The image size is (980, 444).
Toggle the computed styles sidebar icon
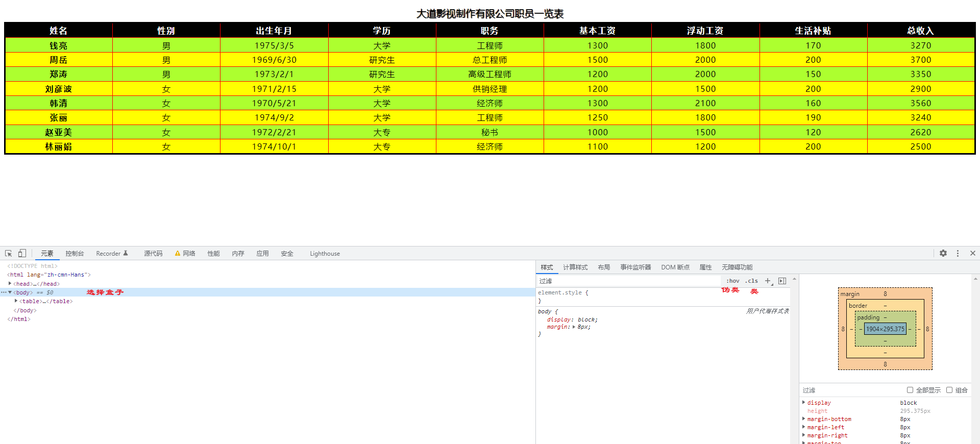[782, 281]
